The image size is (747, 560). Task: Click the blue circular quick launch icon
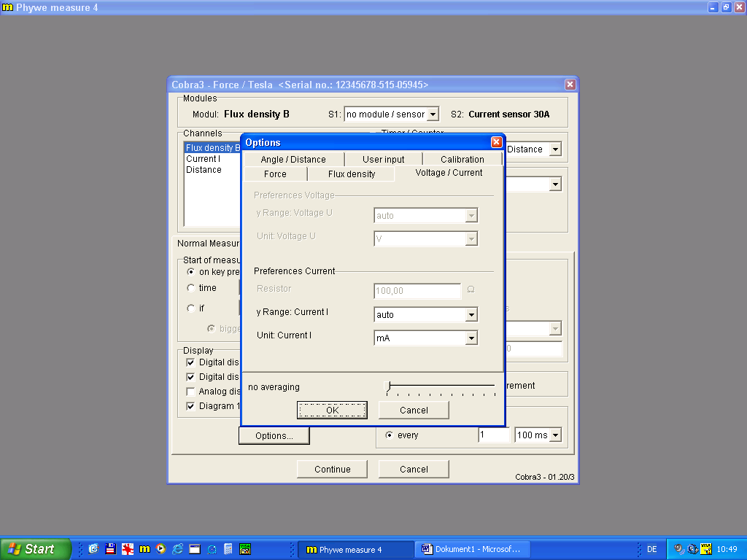click(212, 549)
